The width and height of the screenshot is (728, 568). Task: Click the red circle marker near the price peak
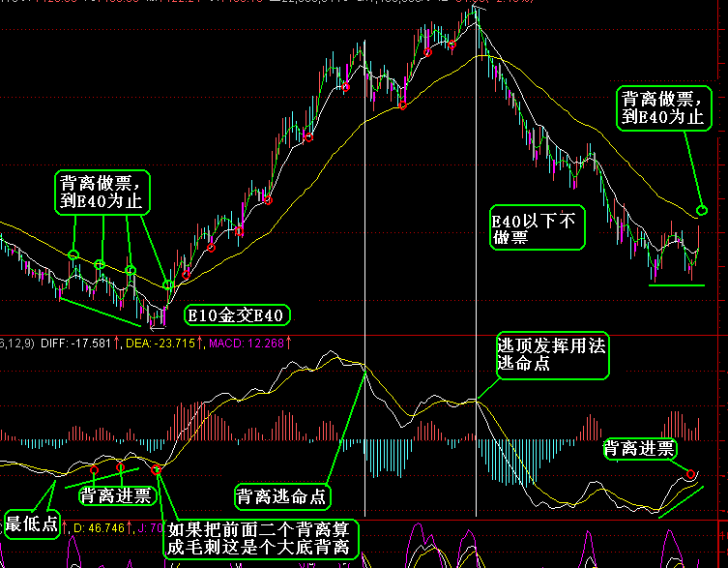tap(451, 45)
